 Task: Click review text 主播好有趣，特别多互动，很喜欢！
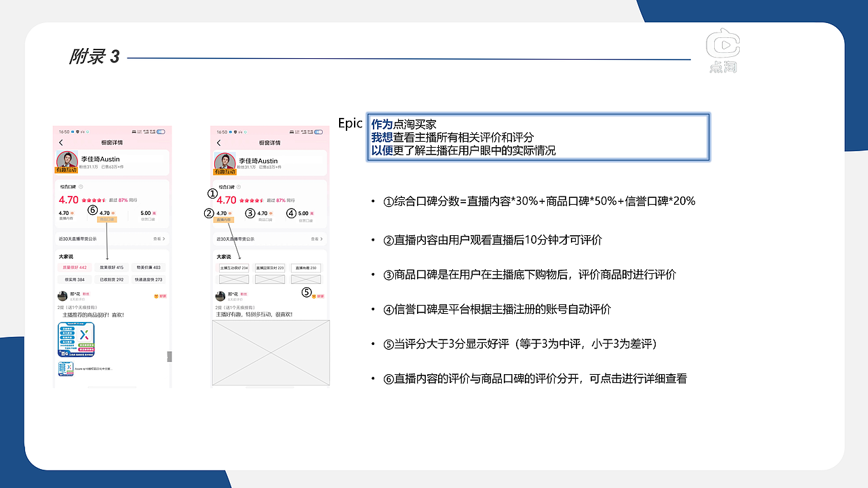click(254, 314)
